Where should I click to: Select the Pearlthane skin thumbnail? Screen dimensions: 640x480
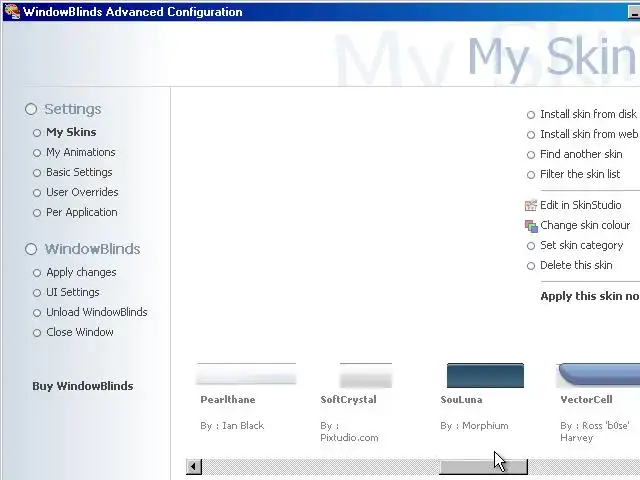point(246,374)
